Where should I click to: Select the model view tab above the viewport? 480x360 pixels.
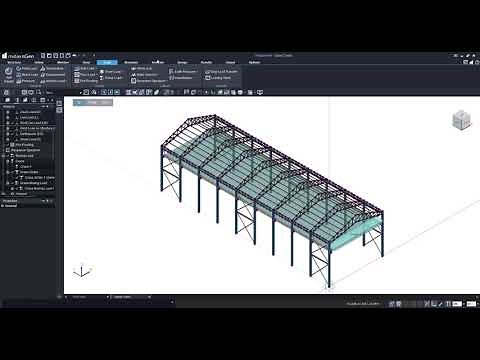click(93, 102)
